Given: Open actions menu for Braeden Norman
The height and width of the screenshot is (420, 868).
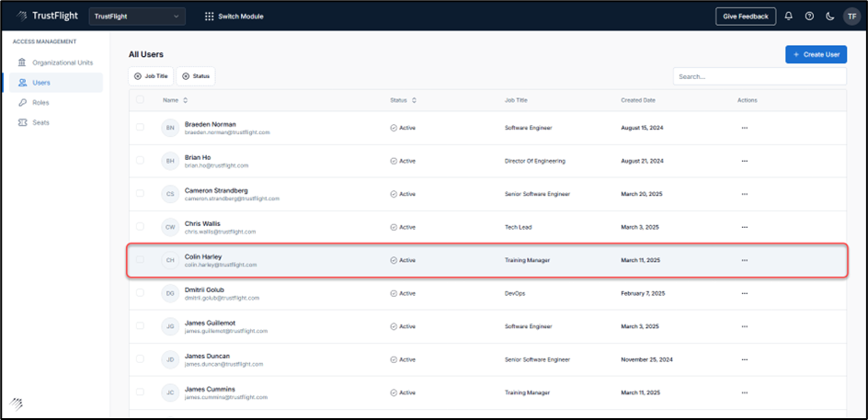Looking at the screenshot, I should click(x=744, y=128).
